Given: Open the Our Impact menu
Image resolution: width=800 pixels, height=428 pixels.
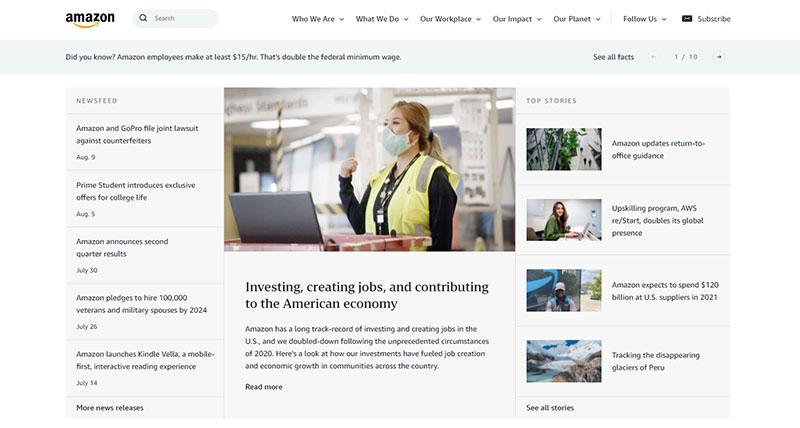Looking at the screenshot, I should point(517,19).
